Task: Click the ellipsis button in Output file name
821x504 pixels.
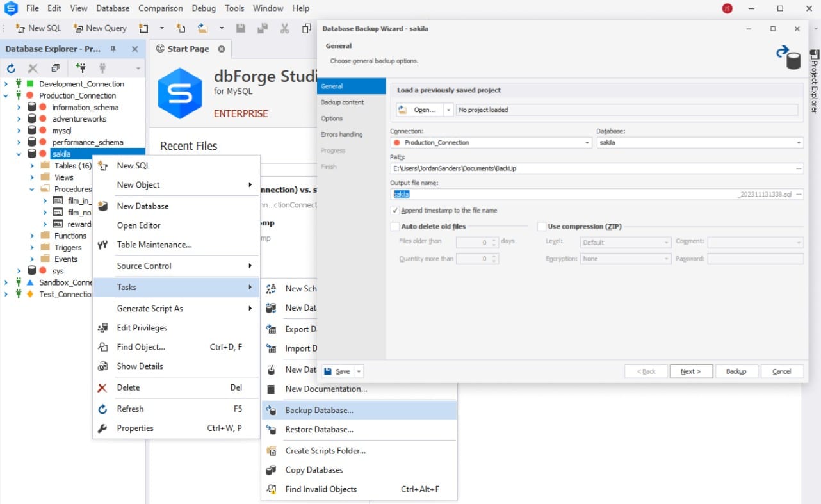Action: 799,194
